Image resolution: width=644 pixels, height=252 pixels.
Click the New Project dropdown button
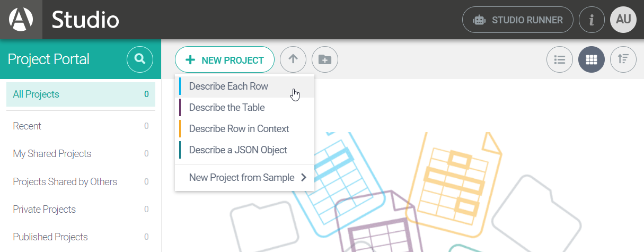[x=225, y=60]
